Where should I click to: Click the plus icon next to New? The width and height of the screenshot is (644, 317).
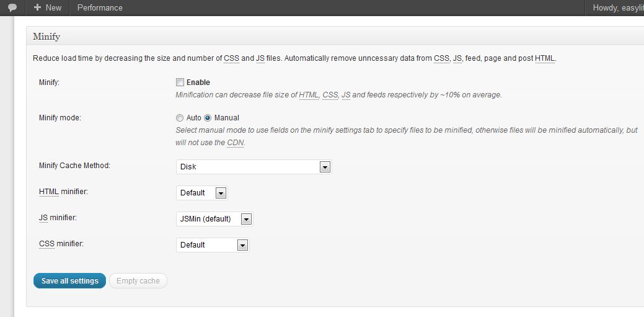tap(37, 7)
